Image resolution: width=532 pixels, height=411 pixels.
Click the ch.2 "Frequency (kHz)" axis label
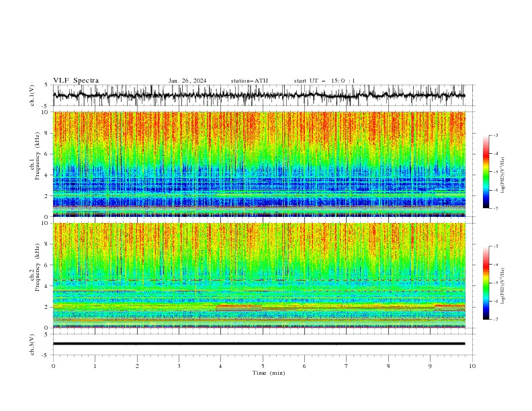coord(37,267)
